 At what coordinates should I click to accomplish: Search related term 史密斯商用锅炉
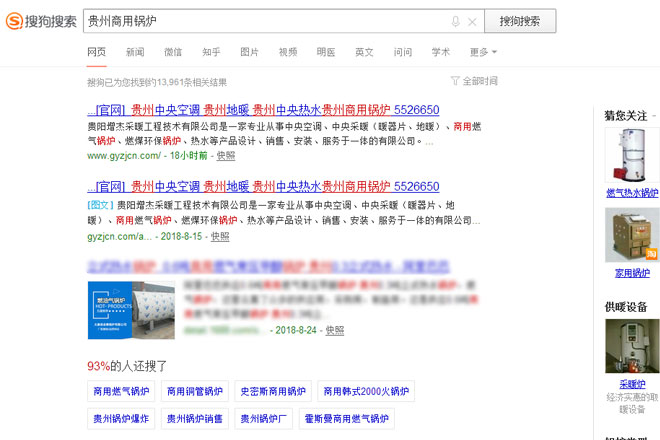pos(273,391)
